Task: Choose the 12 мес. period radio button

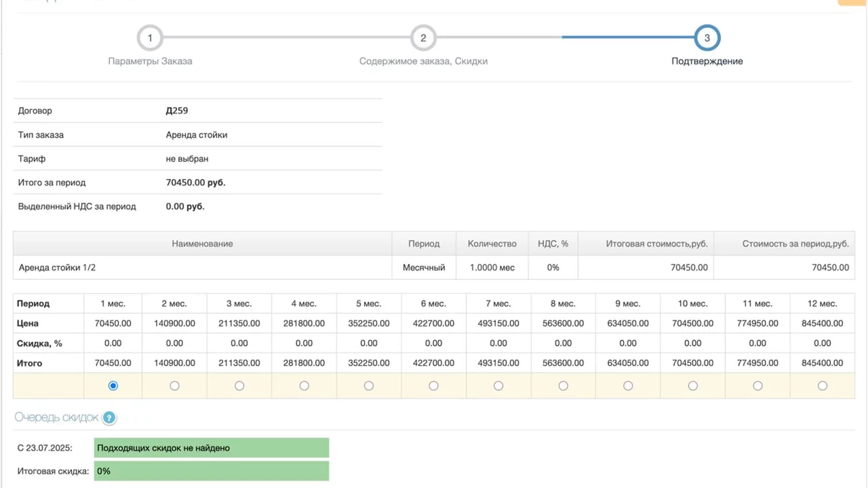Action: (823, 386)
